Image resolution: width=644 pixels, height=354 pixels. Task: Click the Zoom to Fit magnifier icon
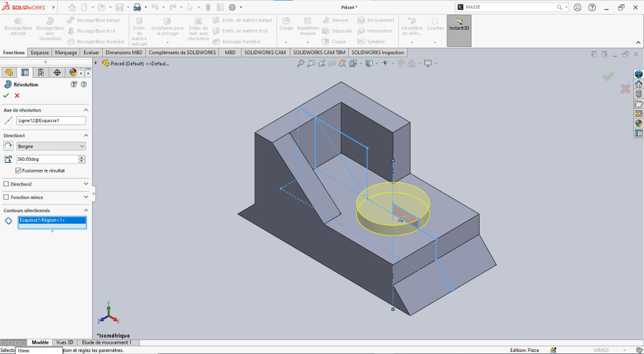click(x=300, y=63)
